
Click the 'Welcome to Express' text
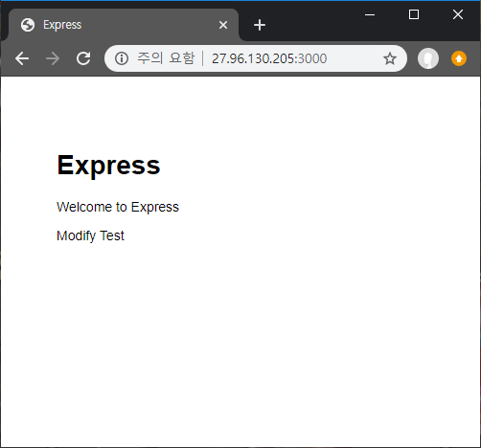coord(118,207)
